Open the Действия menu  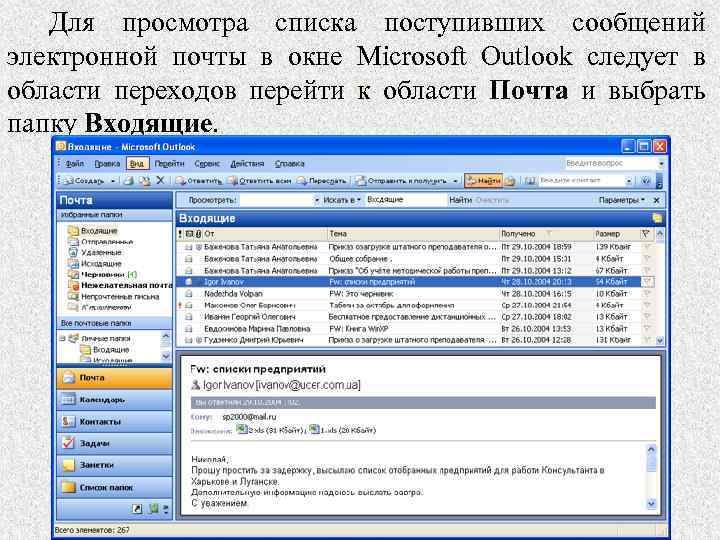(247, 163)
